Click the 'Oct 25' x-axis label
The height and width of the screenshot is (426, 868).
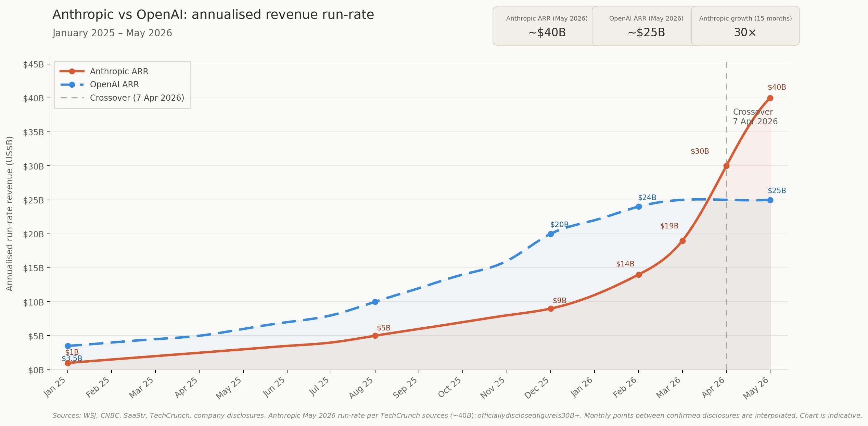(450, 387)
